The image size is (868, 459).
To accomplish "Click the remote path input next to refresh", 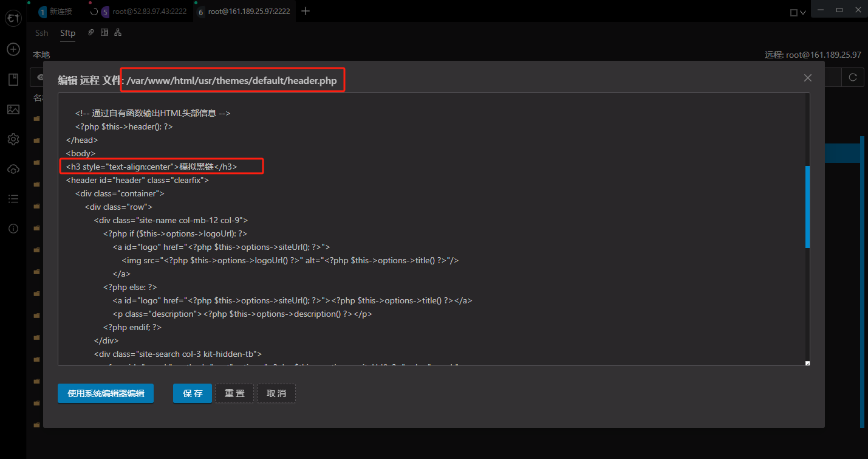I will point(833,77).
